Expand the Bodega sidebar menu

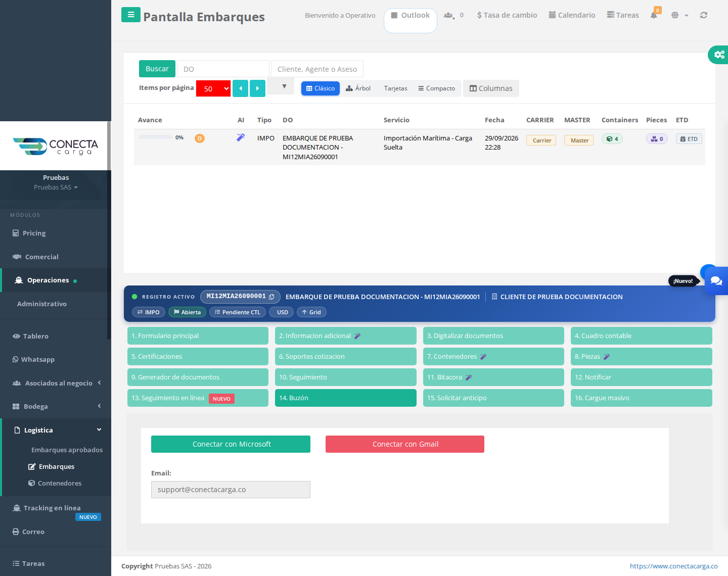click(56, 406)
